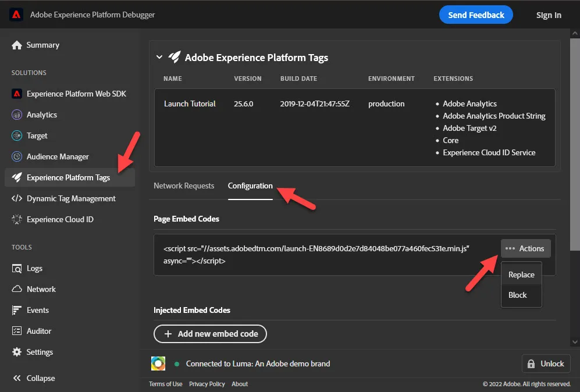Click Add new embed code button
The width and height of the screenshot is (580, 392).
click(210, 334)
